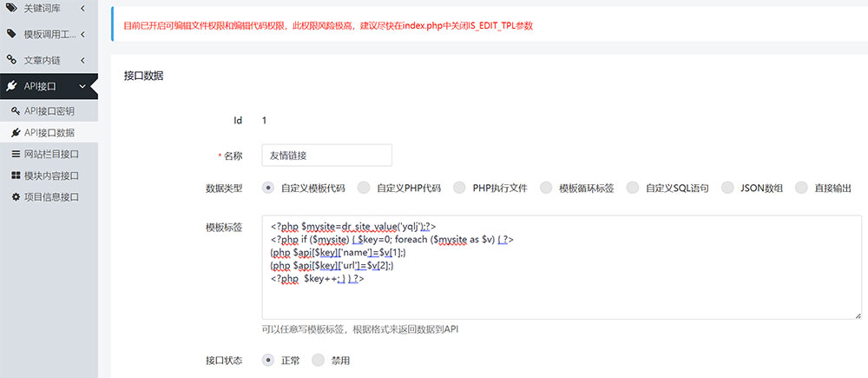Open the 项目信息接口 menu item
868x378 pixels.
tap(51, 197)
